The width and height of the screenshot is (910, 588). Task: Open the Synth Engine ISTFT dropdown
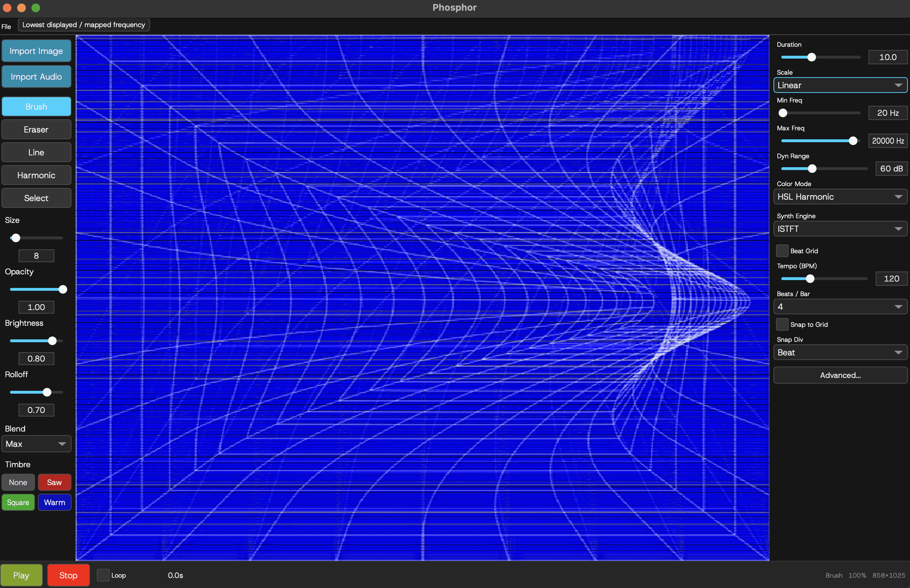click(840, 229)
